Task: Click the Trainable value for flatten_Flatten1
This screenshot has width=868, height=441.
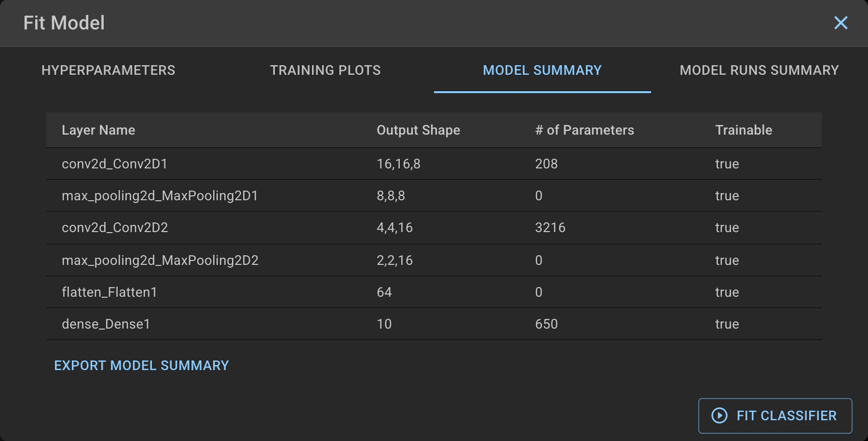Action: coord(727,292)
